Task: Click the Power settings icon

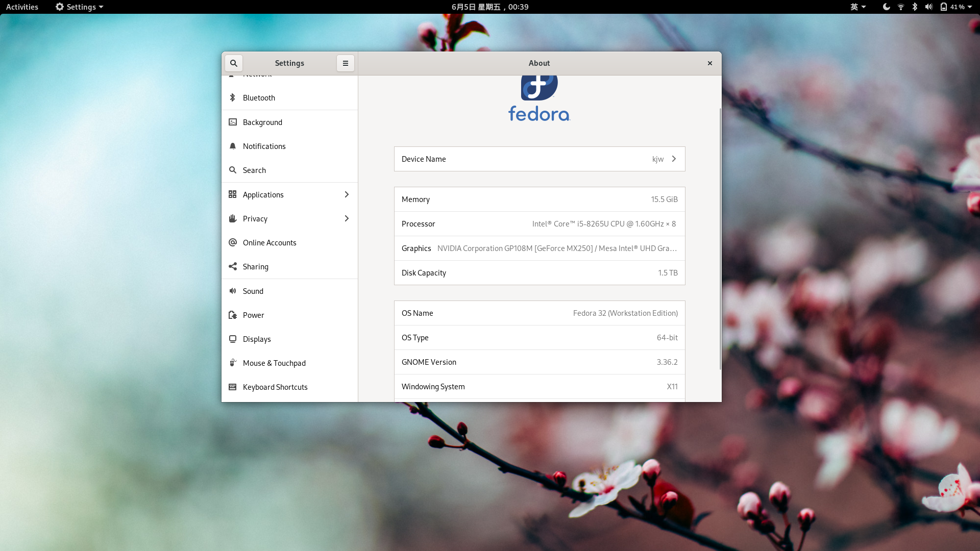Action: [234, 314]
